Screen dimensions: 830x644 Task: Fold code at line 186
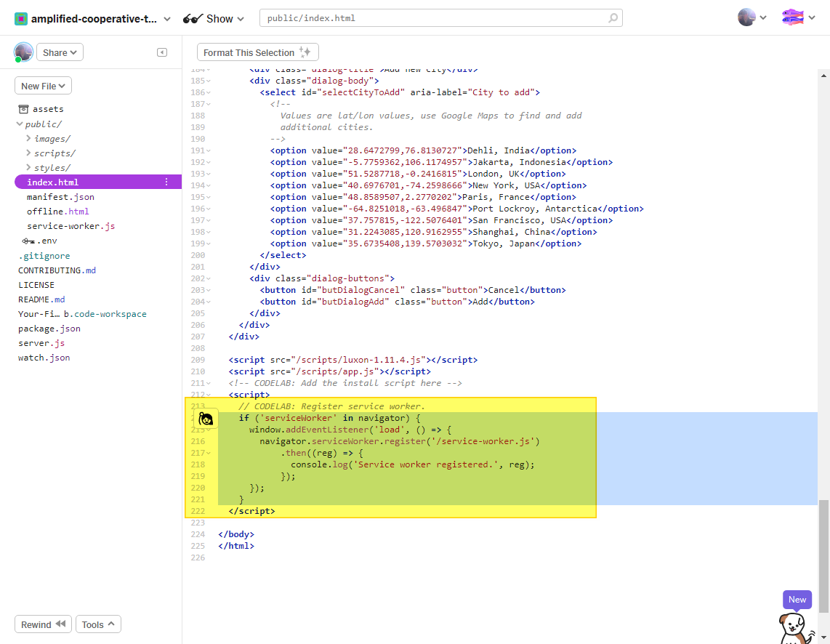209,92
